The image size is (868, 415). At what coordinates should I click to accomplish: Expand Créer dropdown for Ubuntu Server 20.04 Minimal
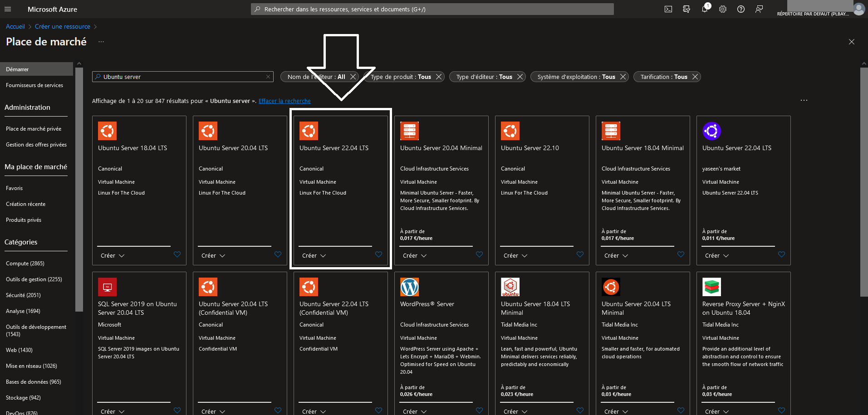click(x=415, y=256)
